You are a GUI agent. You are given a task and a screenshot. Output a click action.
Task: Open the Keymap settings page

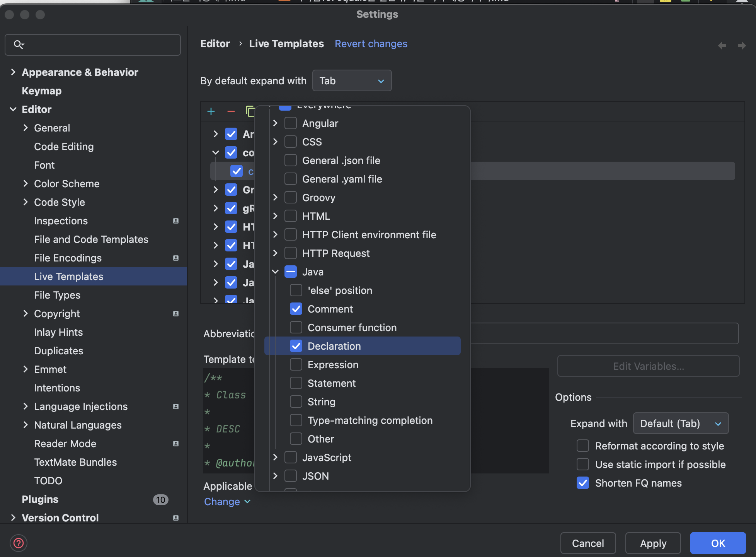tap(42, 91)
